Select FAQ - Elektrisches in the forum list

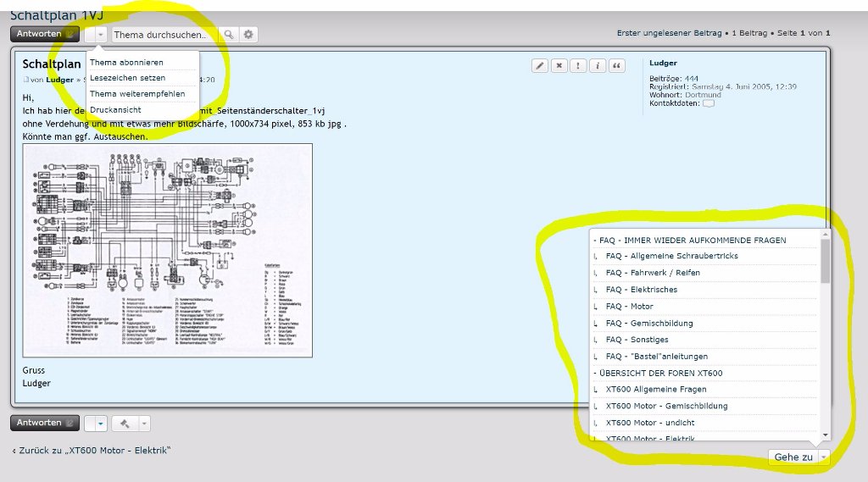coord(641,290)
